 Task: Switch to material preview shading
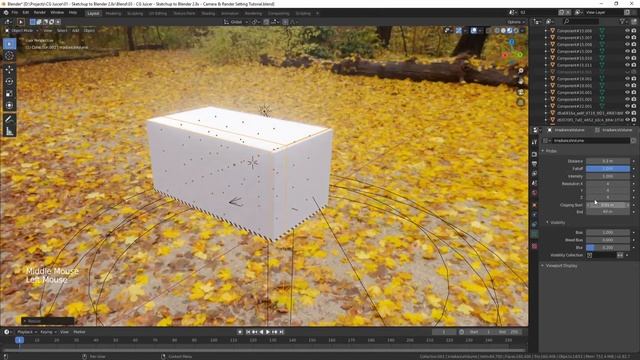pos(510,30)
